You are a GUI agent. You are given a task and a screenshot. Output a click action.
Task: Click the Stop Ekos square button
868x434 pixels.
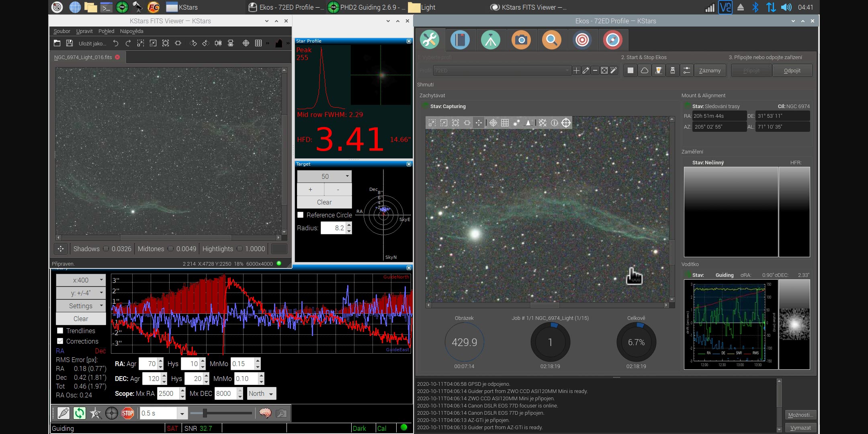point(631,70)
